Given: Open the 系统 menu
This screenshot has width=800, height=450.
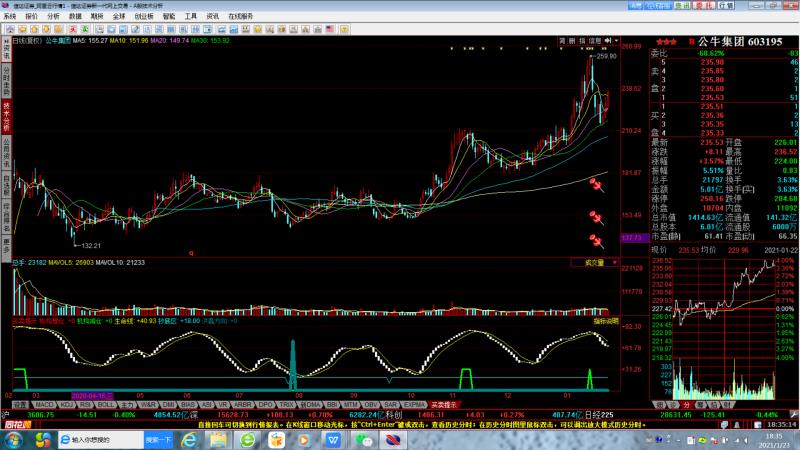Looking at the screenshot, I should pos(10,16).
